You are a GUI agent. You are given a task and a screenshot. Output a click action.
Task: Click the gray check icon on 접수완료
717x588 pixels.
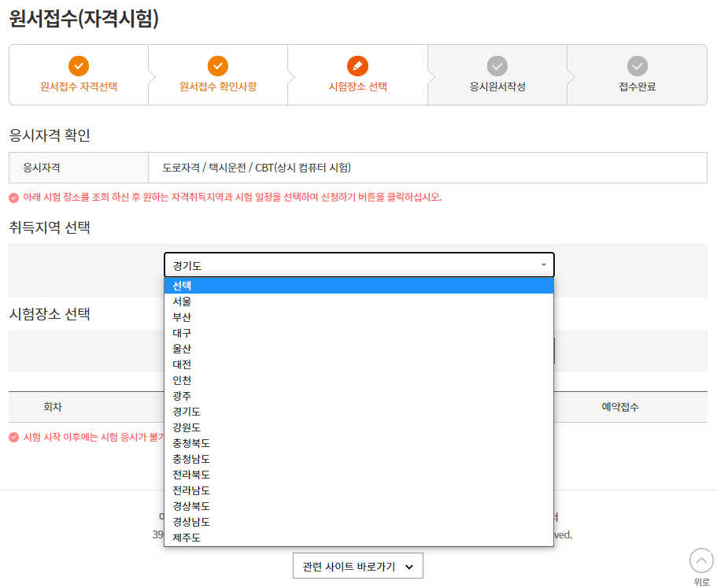(x=638, y=66)
